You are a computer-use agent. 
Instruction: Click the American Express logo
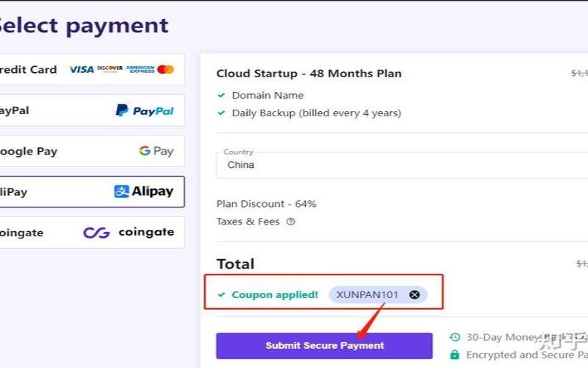tap(140, 69)
